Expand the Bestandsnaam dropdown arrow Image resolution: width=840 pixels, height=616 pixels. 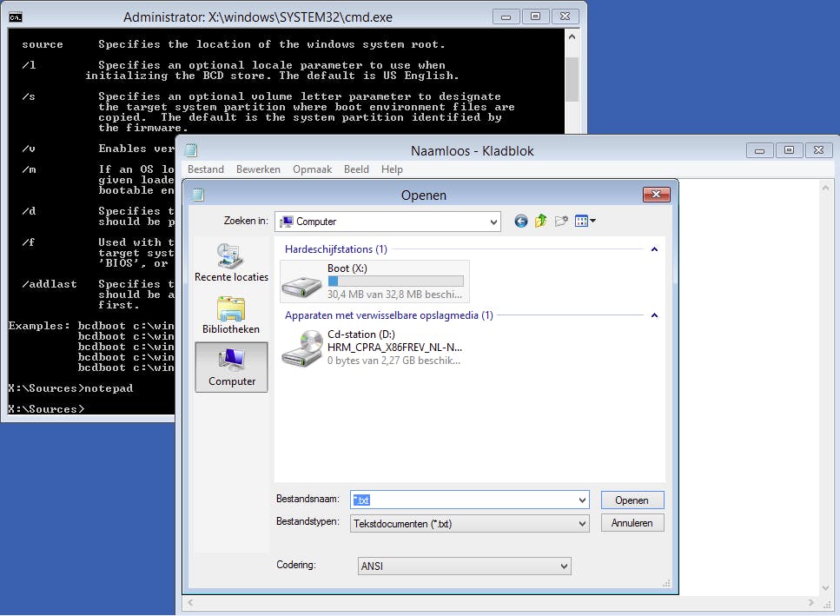click(582, 500)
